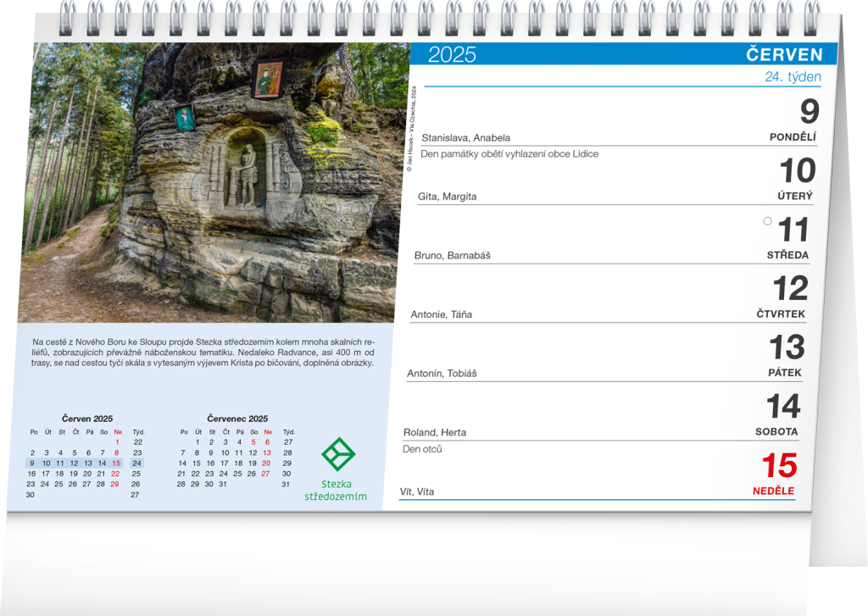868x616 pixels.
Task: Click the name day Antonín, Tobiáš
Action: [x=442, y=374]
